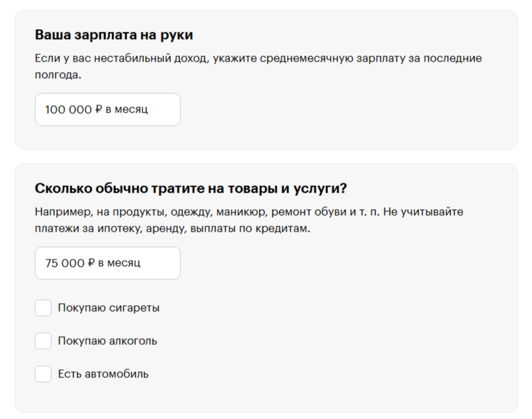The width and height of the screenshot is (532, 419).
Task: Enable the Покупаю алкоголь checkbox
Action: coord(43,341)
